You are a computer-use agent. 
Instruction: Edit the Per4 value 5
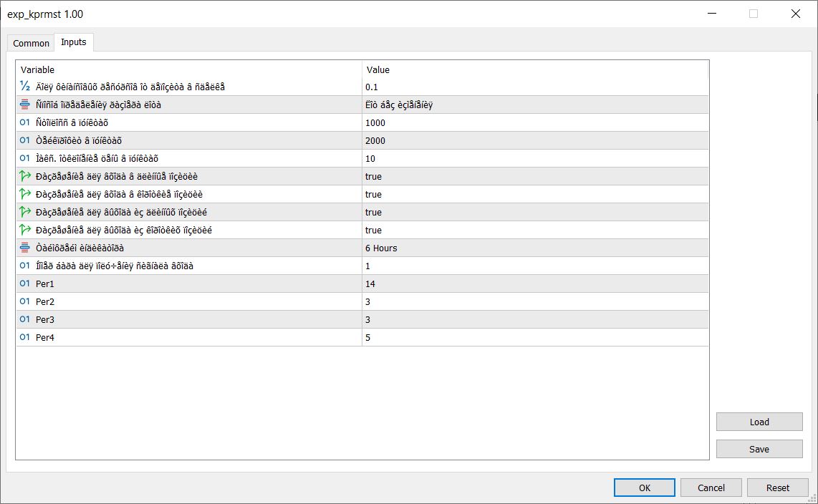click(x=535, y=337)
